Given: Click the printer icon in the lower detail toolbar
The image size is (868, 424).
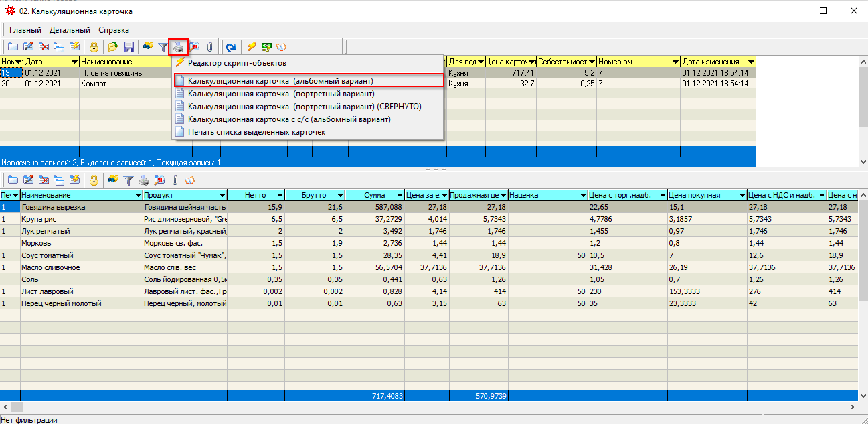Looking at the screenshot, I should (x=143, y=180).
